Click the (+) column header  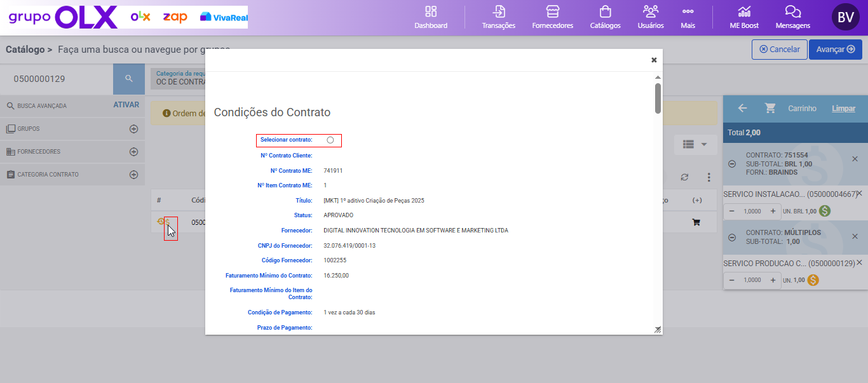(x=697, y=201)
